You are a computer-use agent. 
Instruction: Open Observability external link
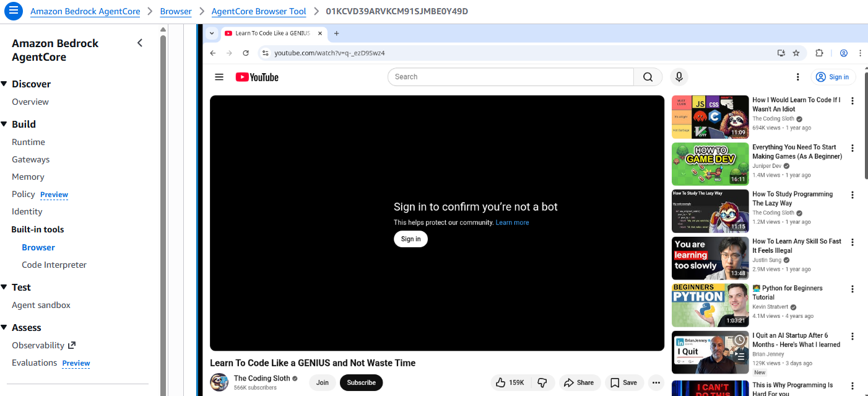tap(43, 345)
